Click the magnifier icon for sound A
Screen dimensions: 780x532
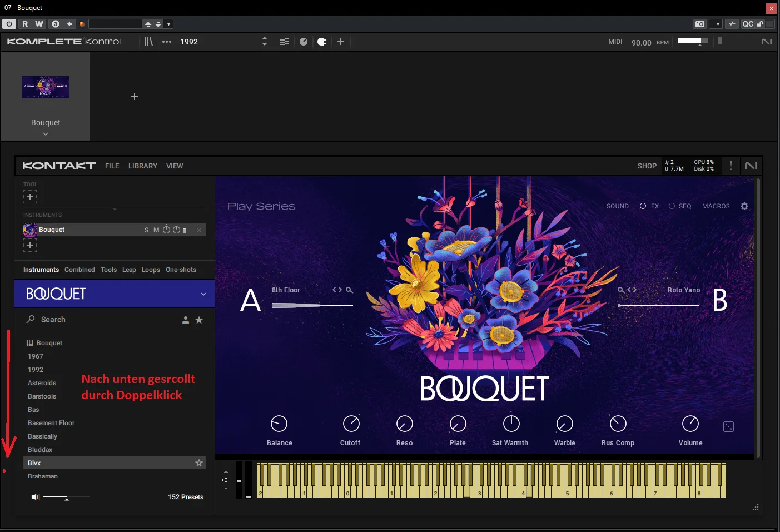(350, 290)
